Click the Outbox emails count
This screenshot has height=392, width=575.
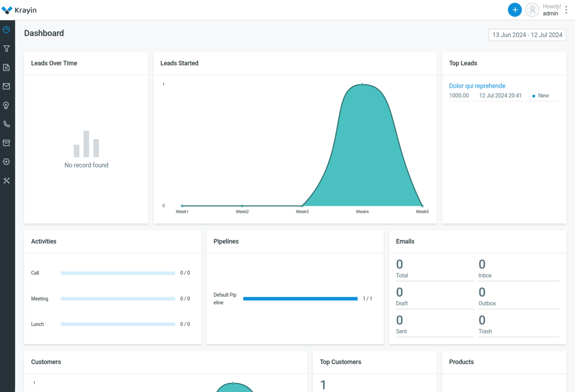482,292
